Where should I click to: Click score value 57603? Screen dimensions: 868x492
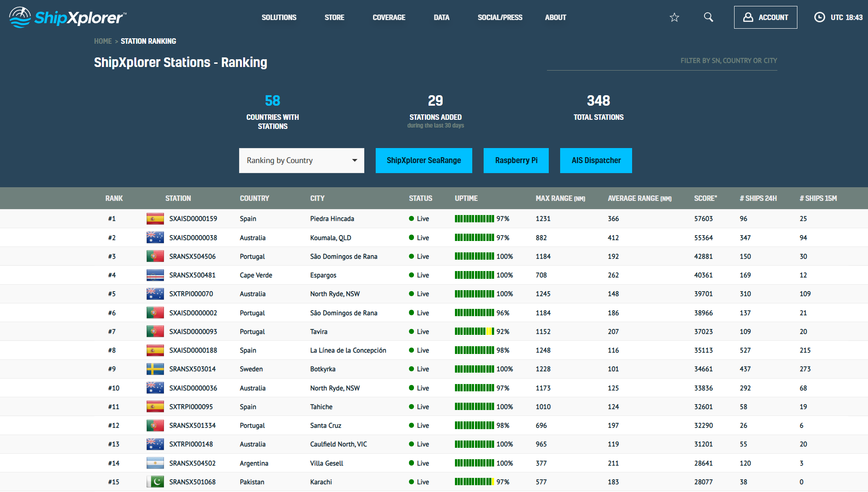pos(704,219)
